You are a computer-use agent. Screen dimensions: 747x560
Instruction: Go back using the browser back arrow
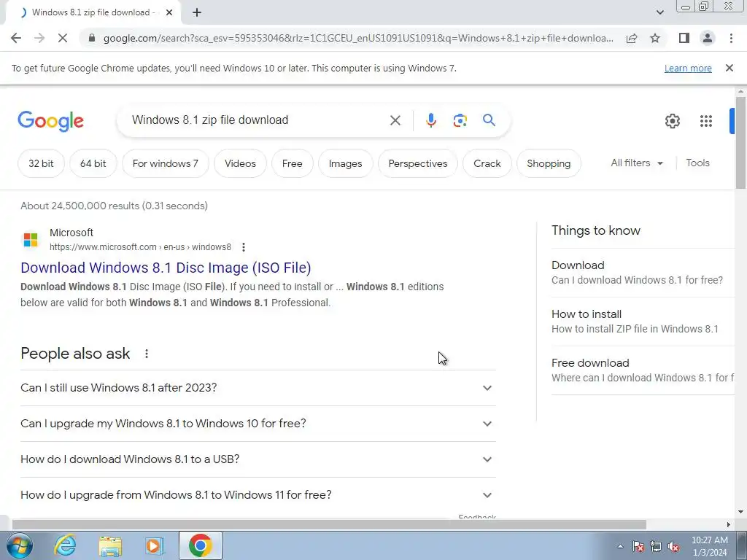(16, 38)
